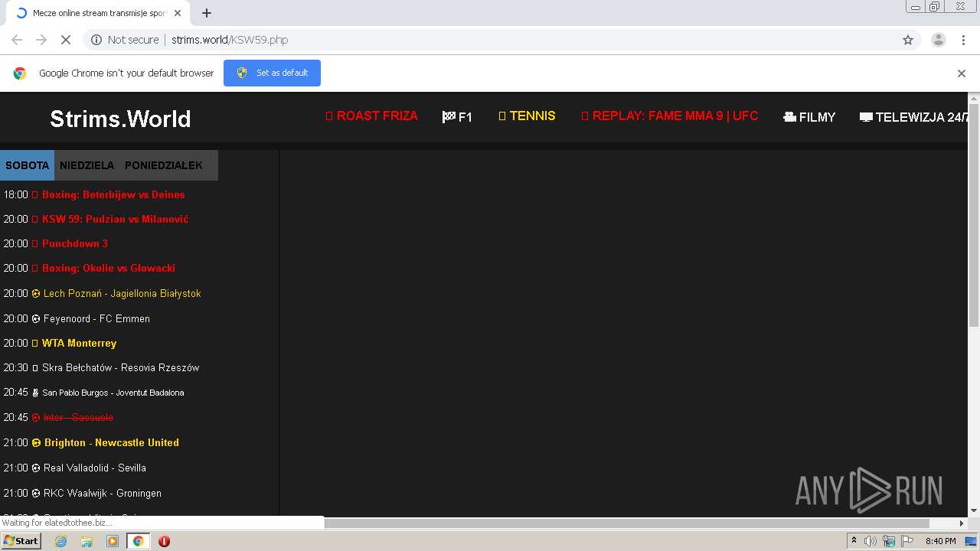Open the TELEWIZJA 24/7 menu item
This screenshot has width=980, height=551.
click(915, 117)
